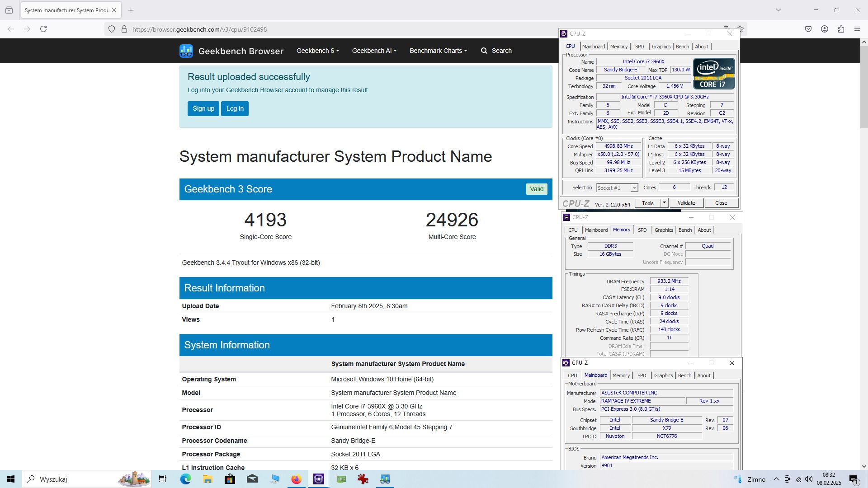This screenshot has width=868, height=488.
Task: Click the 24926 multi-core score
Action: 452,220
